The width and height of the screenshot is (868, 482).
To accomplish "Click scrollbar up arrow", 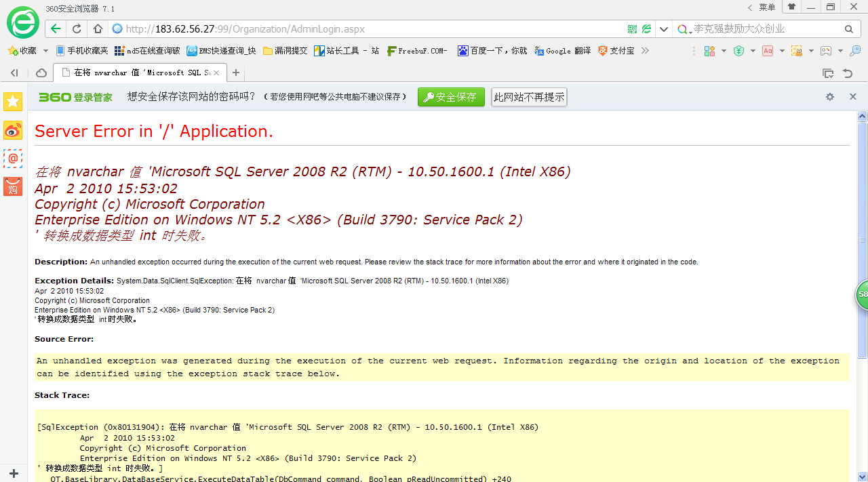I will (x=863, y=116).
